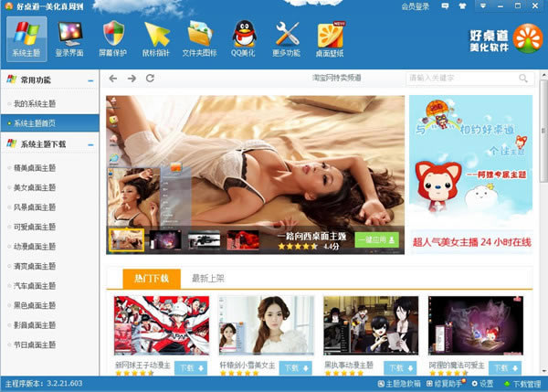This screenshot has height=392, width=548.
Task: Open 超人气美女主播 24 小时在线 link
Action: coord(471,242)
